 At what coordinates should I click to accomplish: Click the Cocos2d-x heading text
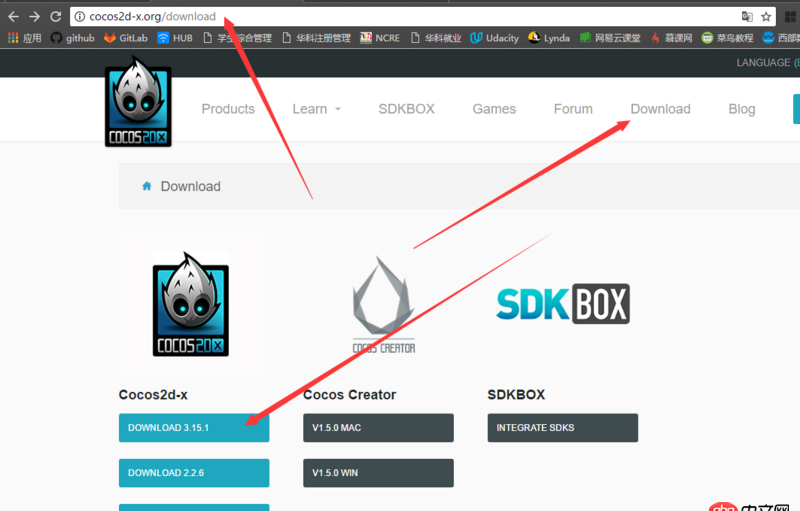[153, 395]
